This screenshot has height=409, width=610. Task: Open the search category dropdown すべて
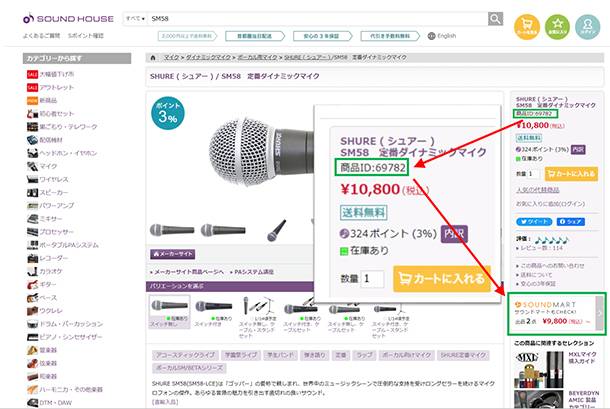tap(133, 19)
